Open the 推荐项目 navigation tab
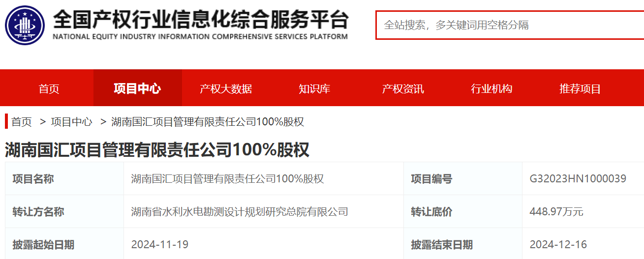644x259 pixels. (580, 89)
